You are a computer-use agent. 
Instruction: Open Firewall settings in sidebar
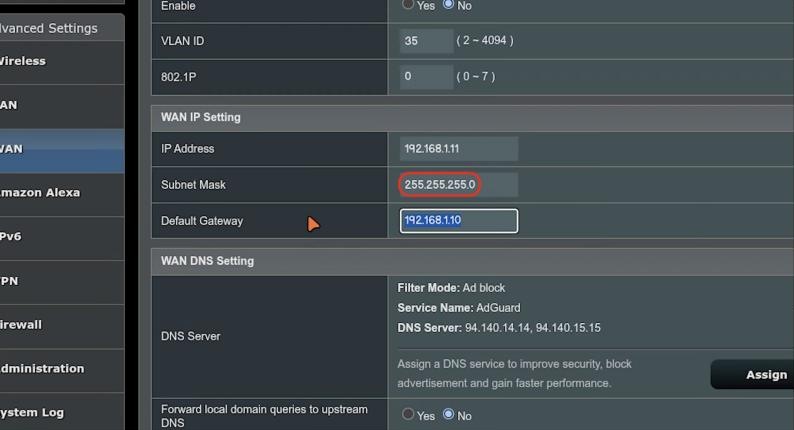tap(62, 325)
